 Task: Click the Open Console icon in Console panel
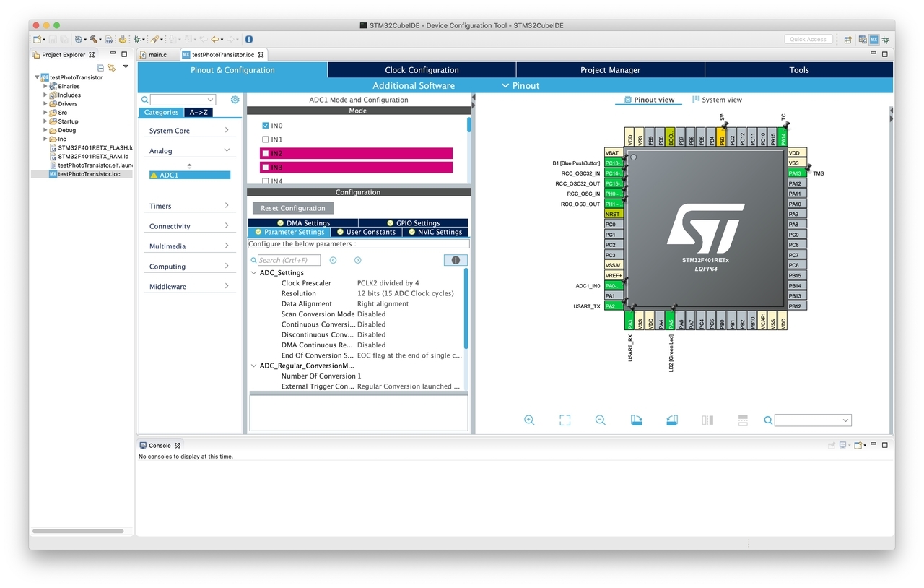[858, 445]
